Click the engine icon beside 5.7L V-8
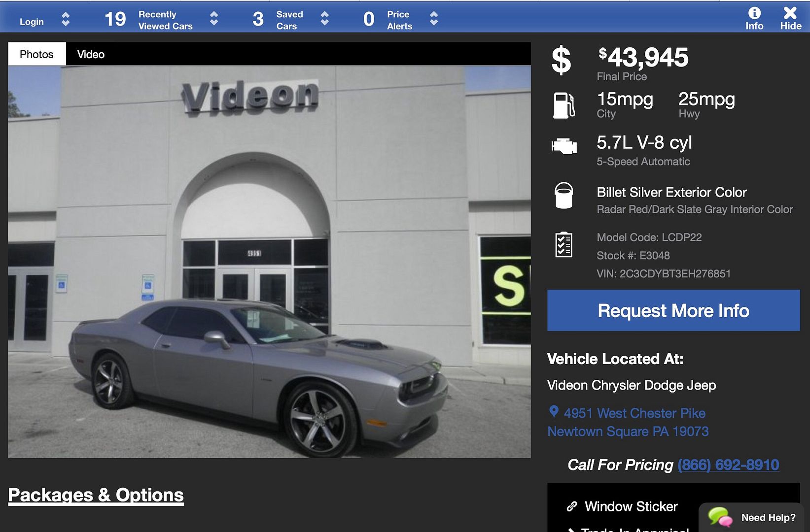 point(564,146)
